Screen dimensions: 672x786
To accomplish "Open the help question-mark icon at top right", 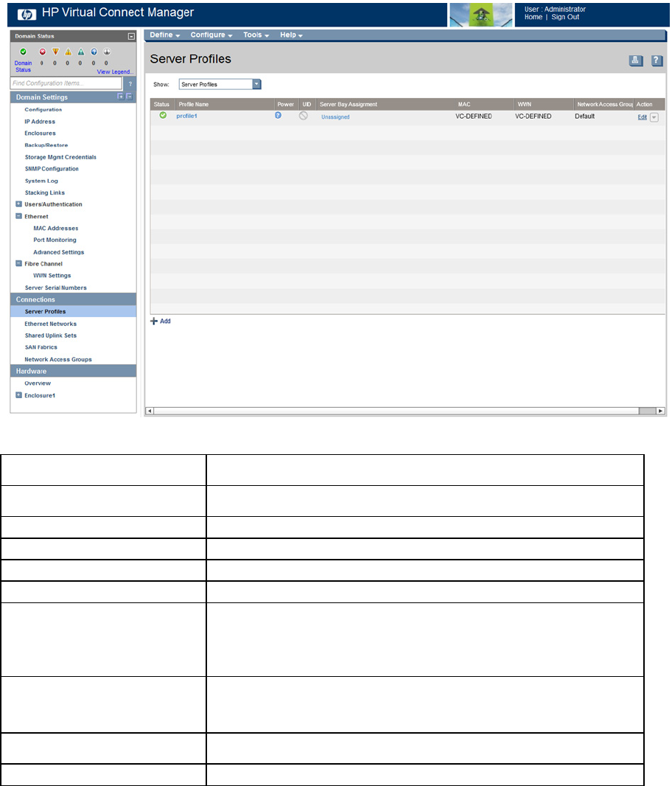I will [657, 60].
